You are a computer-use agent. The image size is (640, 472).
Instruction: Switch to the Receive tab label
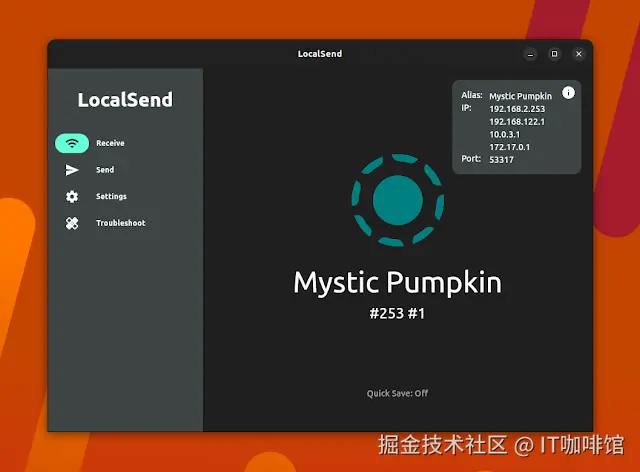coord(110,143)
